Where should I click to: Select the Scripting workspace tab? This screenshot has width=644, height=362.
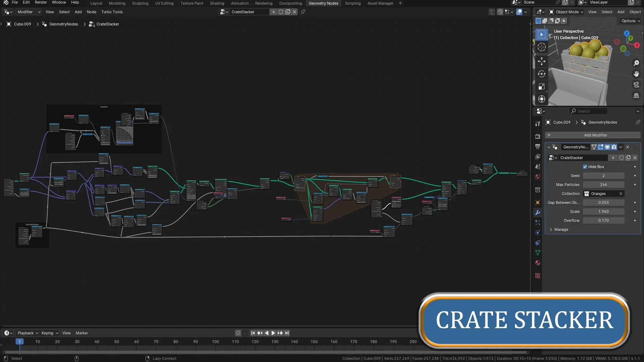[353, 3]
